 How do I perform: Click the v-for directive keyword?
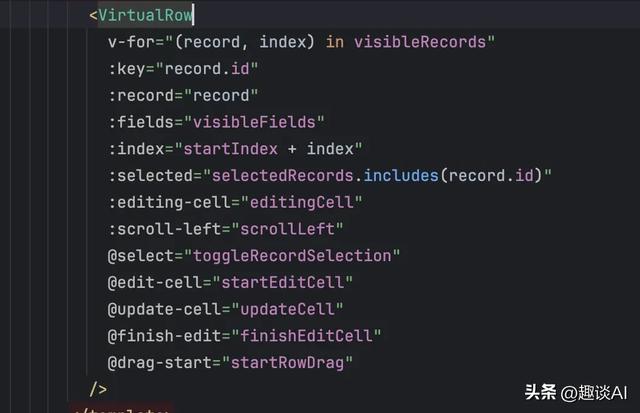click(131, 42)
